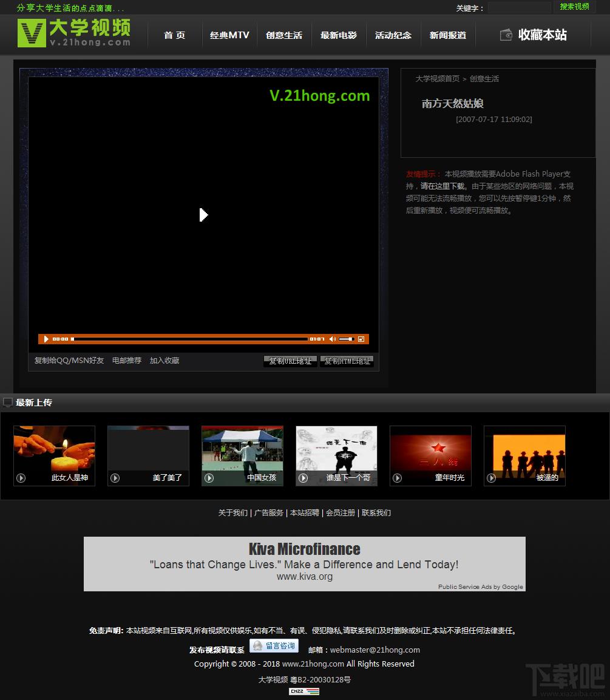610x700 pixels.
Task: Open the 最新电影 navigation item
Action: tap(339, 35)
